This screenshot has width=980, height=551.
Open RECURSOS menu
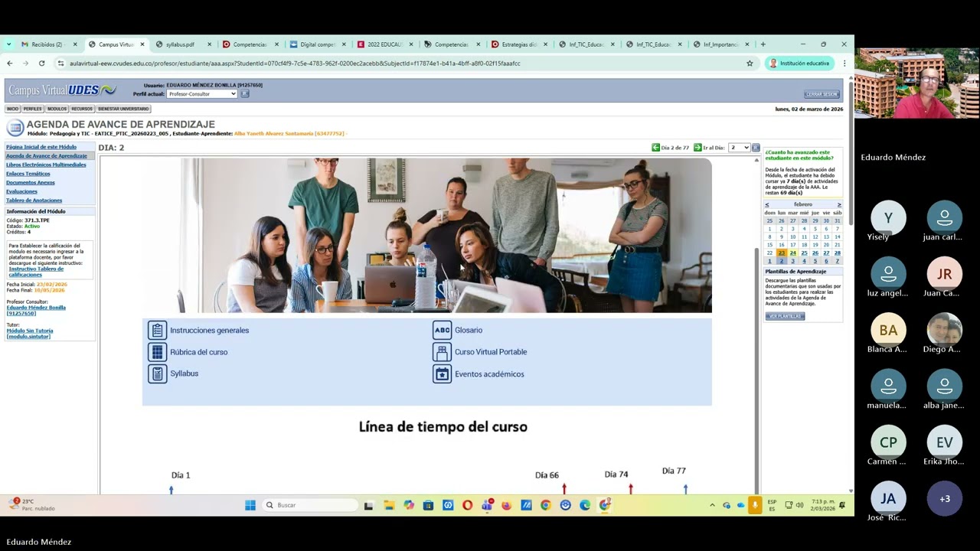tap(82, 109)
